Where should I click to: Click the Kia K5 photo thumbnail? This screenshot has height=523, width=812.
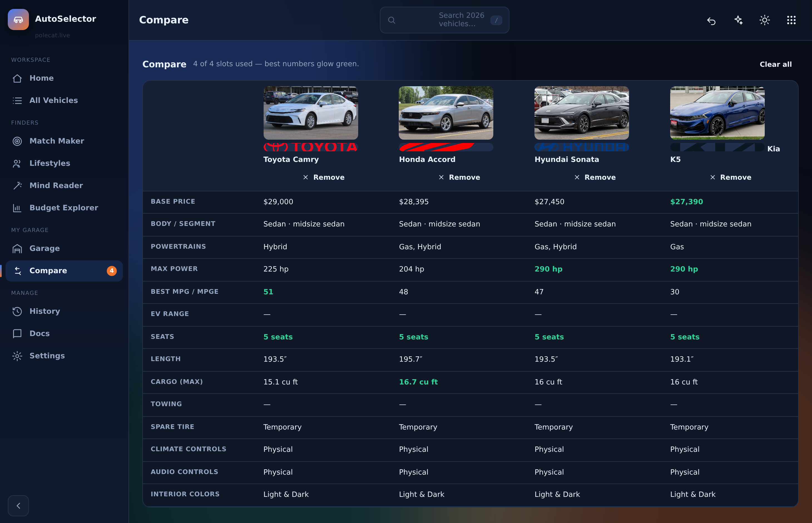[x=717, y=113]
